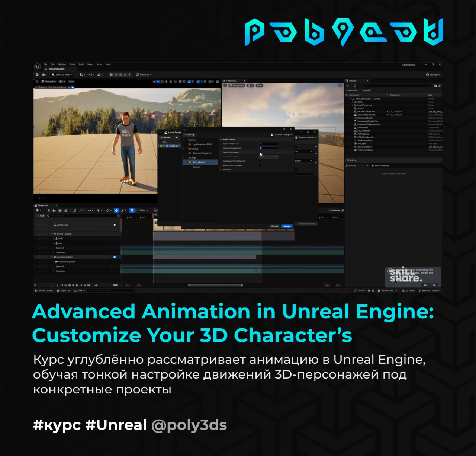The height and width of the screenshot is (456, 476).
Task: Open the Unsaved Config dropdown
Action: pyautogui.click(x=281, y=135)
